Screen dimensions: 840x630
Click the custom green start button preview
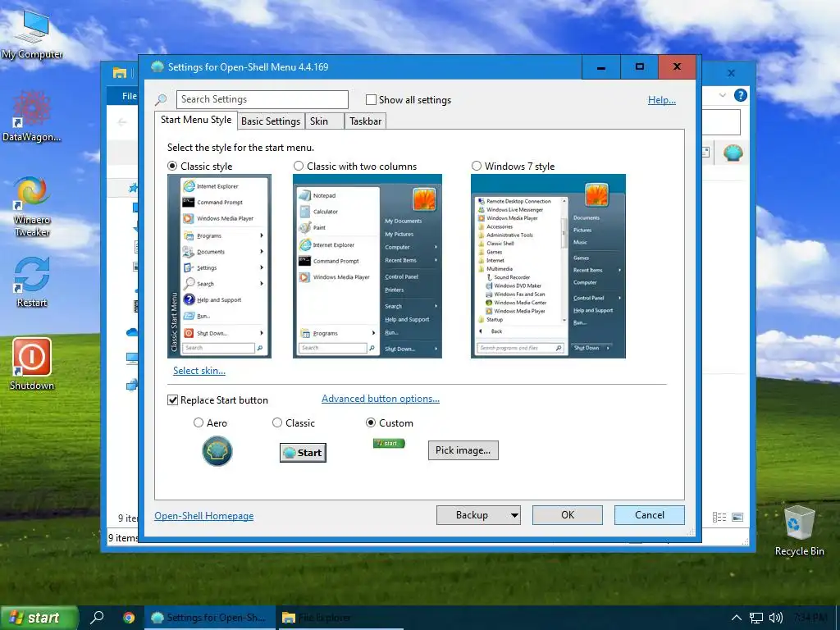tap(389, 443)
